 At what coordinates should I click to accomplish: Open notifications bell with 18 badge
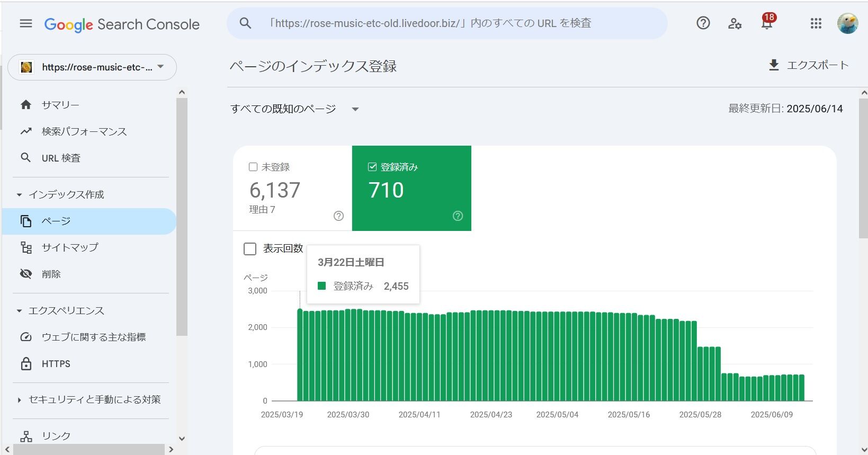[767, 22]
